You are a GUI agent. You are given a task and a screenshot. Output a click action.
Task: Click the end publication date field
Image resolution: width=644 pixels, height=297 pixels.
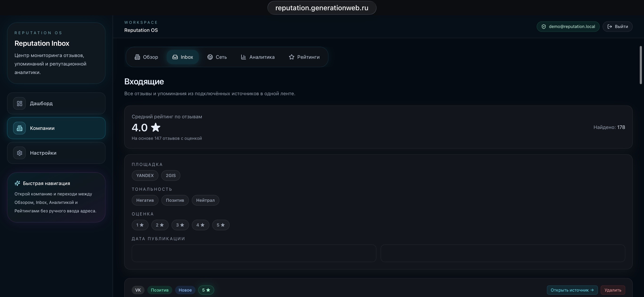(x=503, y=253)
